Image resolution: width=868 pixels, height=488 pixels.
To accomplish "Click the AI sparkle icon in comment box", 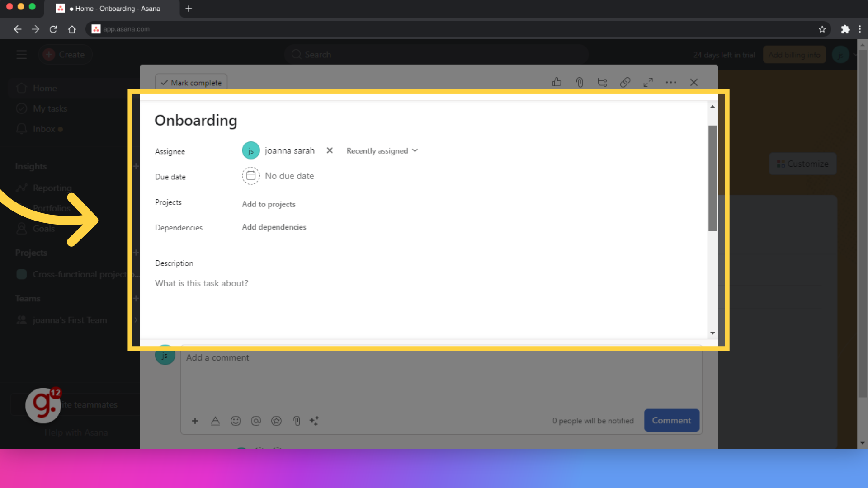I will click(314, 421).
